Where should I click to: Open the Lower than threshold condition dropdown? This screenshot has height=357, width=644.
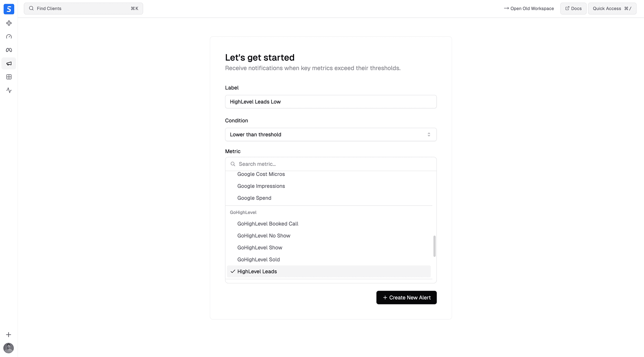click(331, 134)
